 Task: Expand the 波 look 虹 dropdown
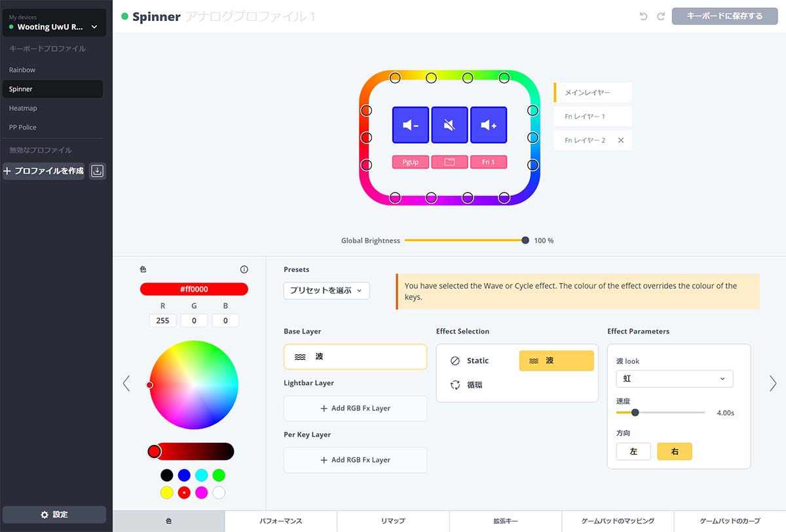(674, 379)
